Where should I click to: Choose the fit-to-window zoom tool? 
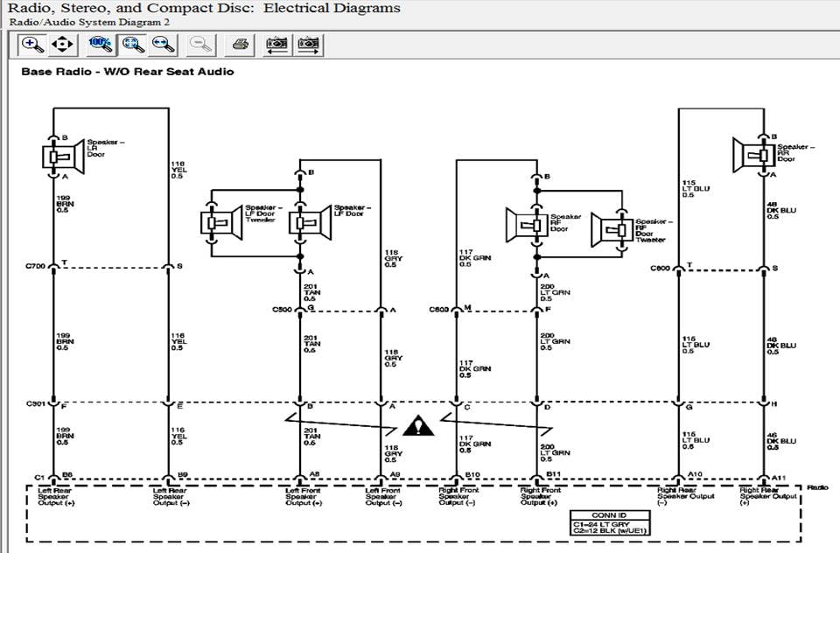pyautogui.click(x=133, y=45)
